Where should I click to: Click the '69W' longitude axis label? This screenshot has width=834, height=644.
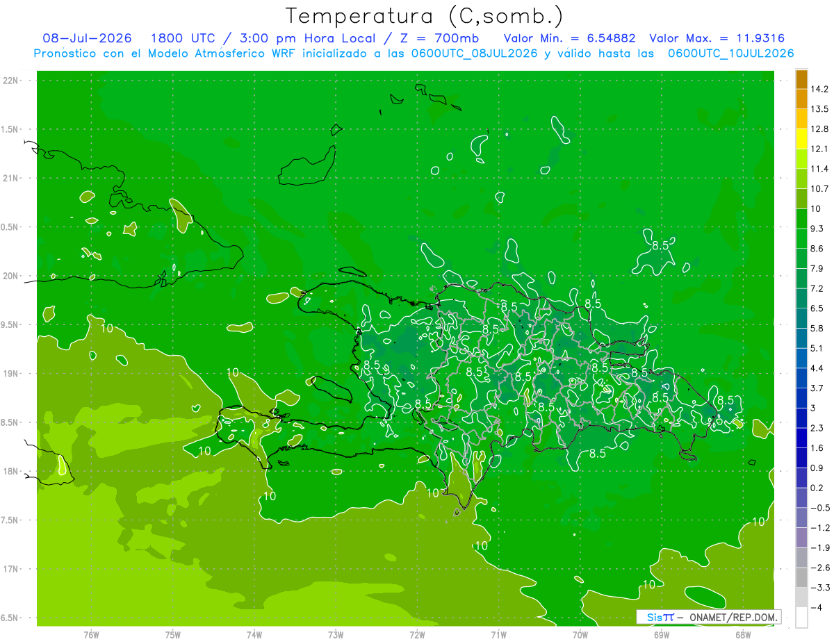(662, 634)
